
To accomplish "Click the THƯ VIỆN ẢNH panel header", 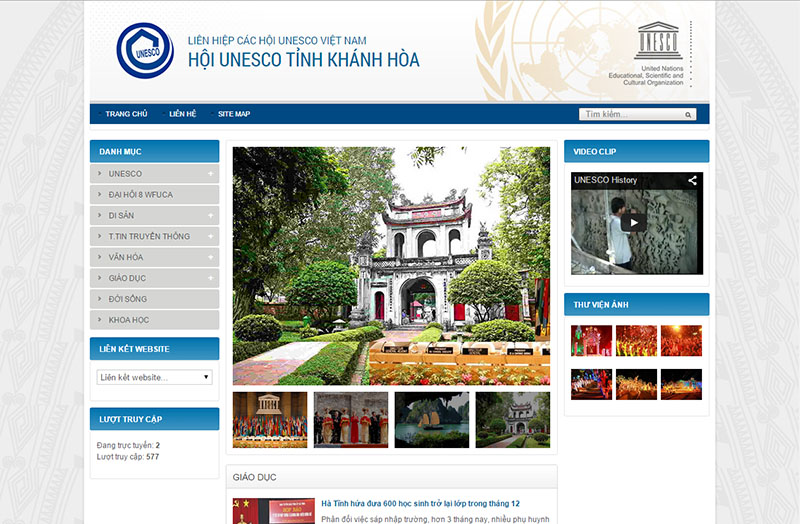I will (637, 305).
